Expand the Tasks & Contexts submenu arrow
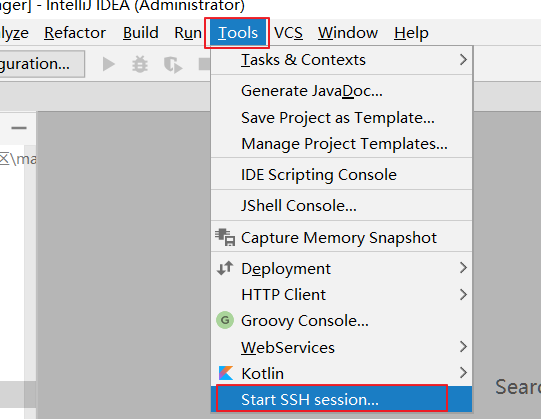The height and width of the screenshot is (419, 541). tap(463, 60)
